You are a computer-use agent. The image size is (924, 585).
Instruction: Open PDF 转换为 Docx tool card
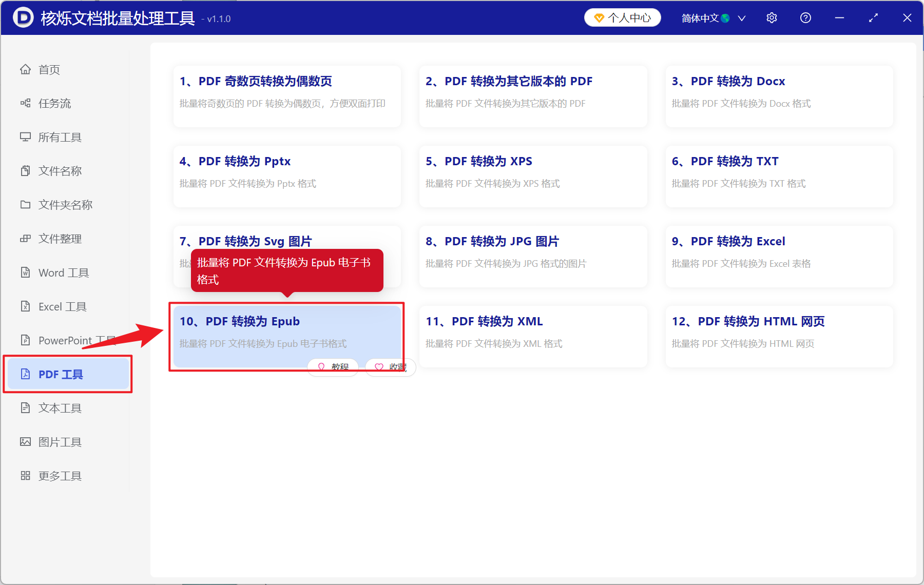point(779,96)
